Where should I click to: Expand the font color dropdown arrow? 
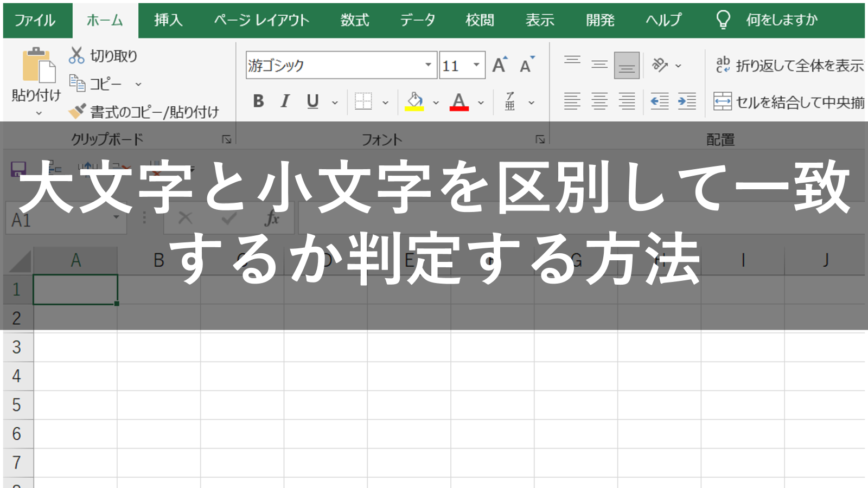click(481, 102)
